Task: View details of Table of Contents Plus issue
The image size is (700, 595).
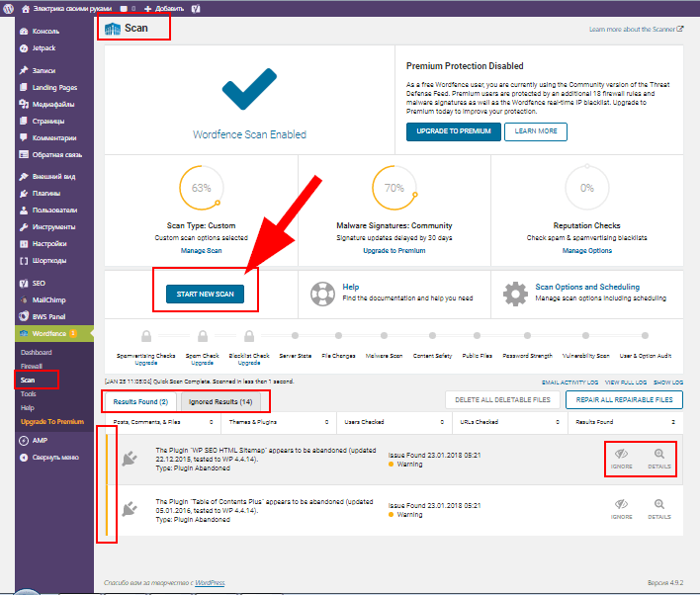Action: point(659,509)
